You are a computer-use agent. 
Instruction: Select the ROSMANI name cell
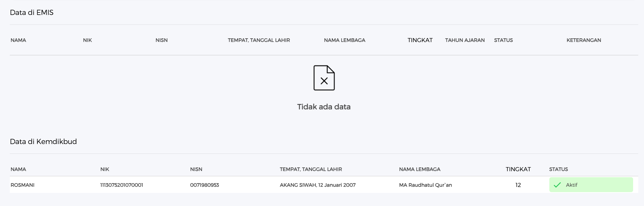[22, 185]
